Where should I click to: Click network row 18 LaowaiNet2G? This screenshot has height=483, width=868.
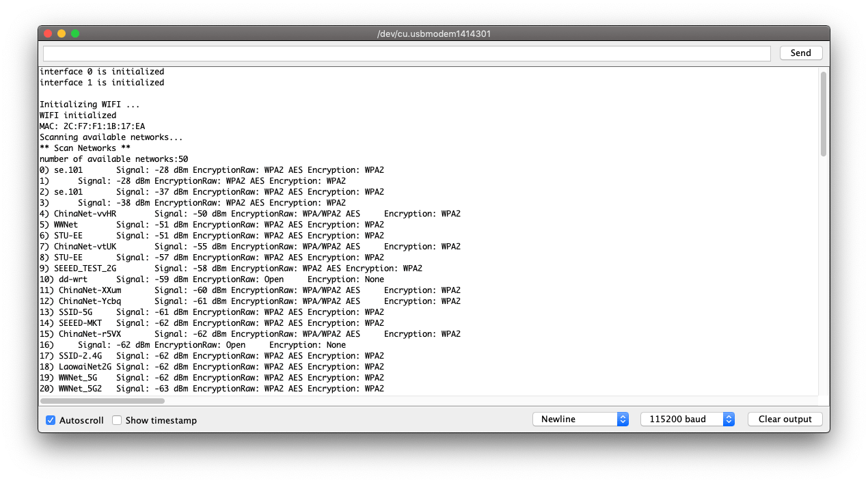[212, 367]
